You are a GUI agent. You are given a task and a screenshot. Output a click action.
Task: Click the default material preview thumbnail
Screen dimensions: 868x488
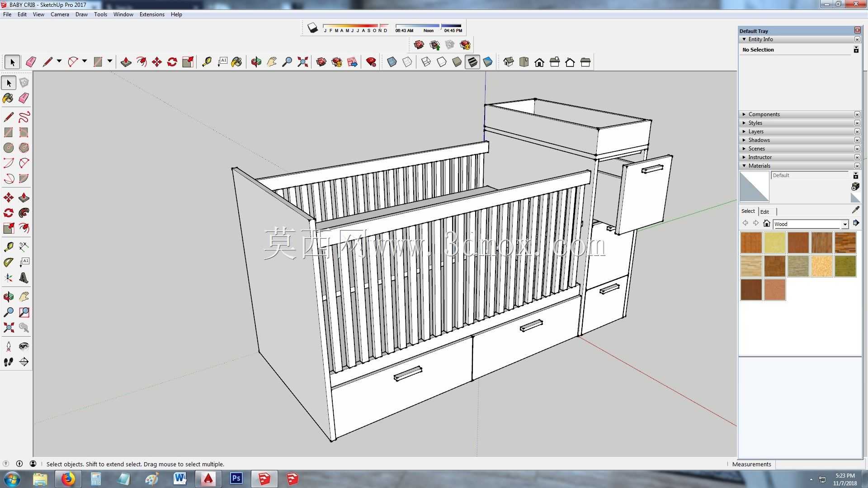coord(754,187)
